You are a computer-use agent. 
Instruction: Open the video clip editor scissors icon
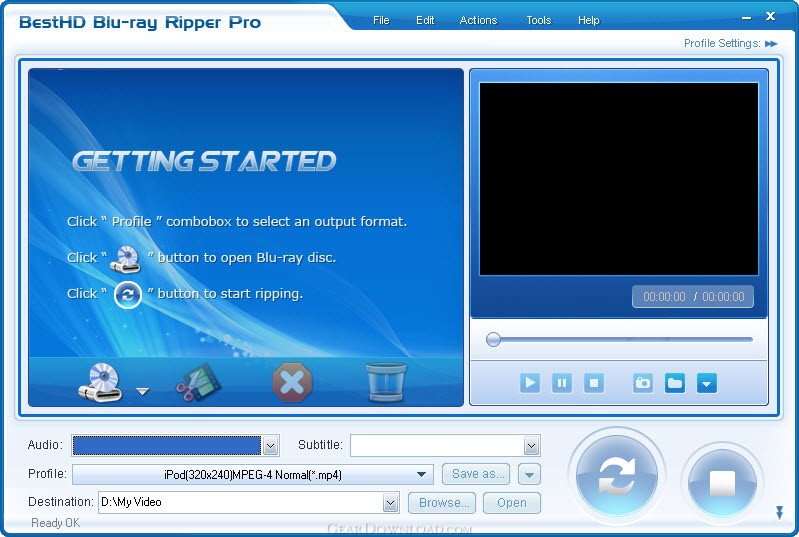198,382
